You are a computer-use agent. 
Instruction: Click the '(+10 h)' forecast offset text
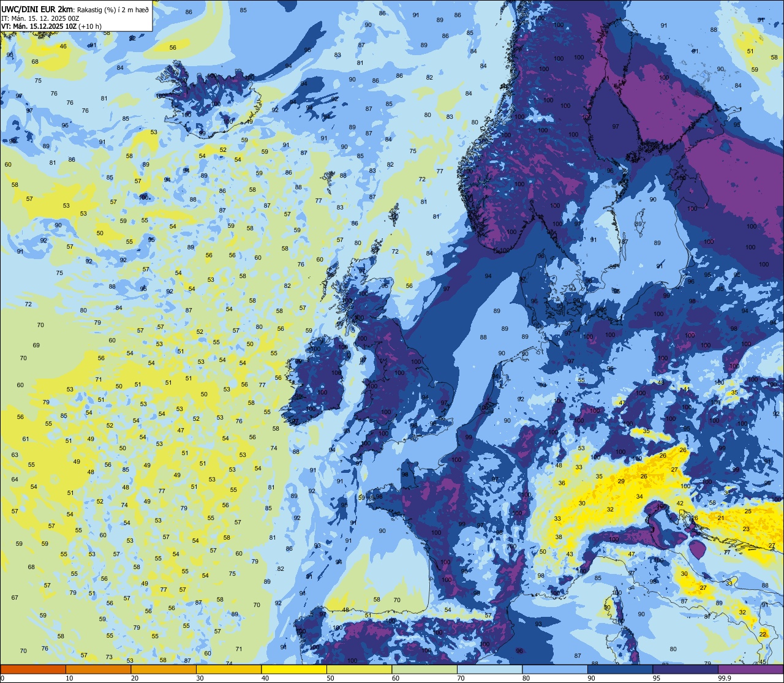pyautogui.click(x=90, y=26)
